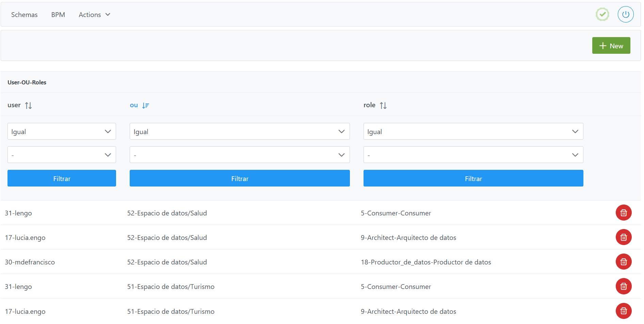Go to the BPM menu item

58,15
